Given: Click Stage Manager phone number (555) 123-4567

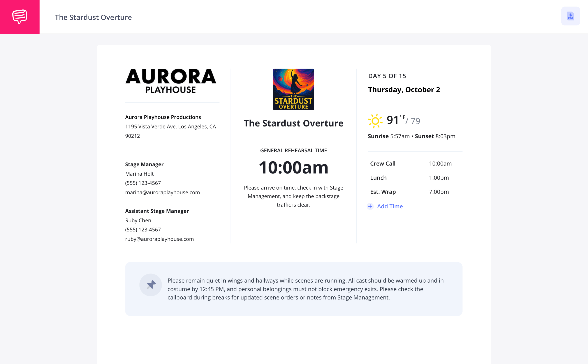Looking at the screenshot, I should [x=143, y=183].
